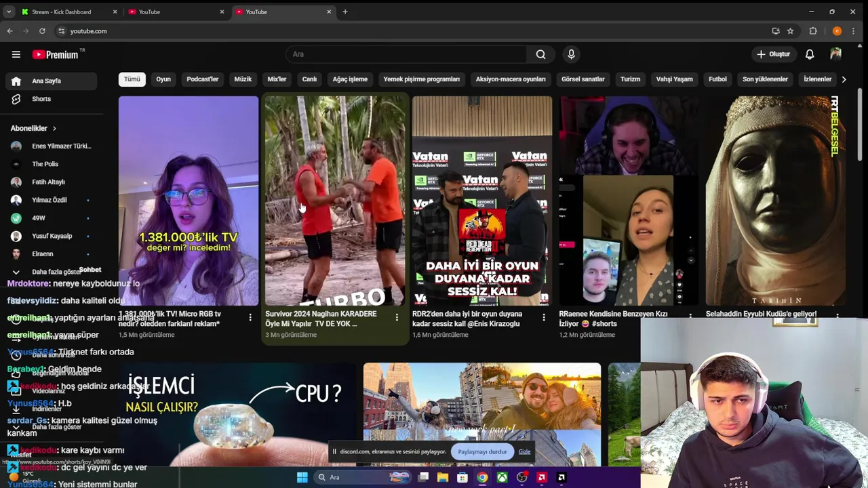Show more category chips with right arrow

coord(844,79)
